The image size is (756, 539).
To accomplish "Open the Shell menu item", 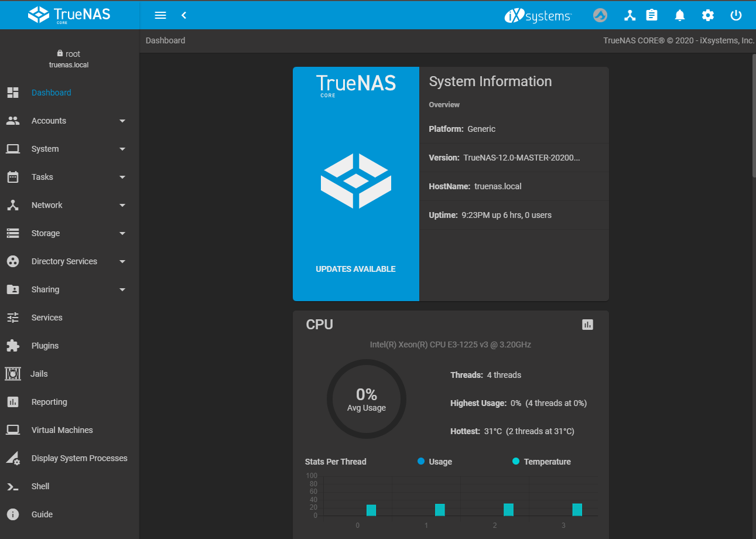I will coord(40,486).
